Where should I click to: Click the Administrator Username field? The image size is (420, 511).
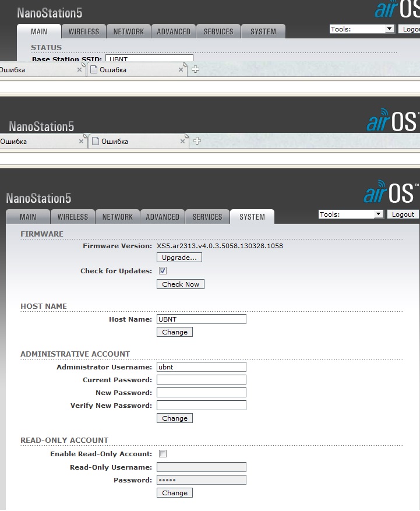coord(202,367)
